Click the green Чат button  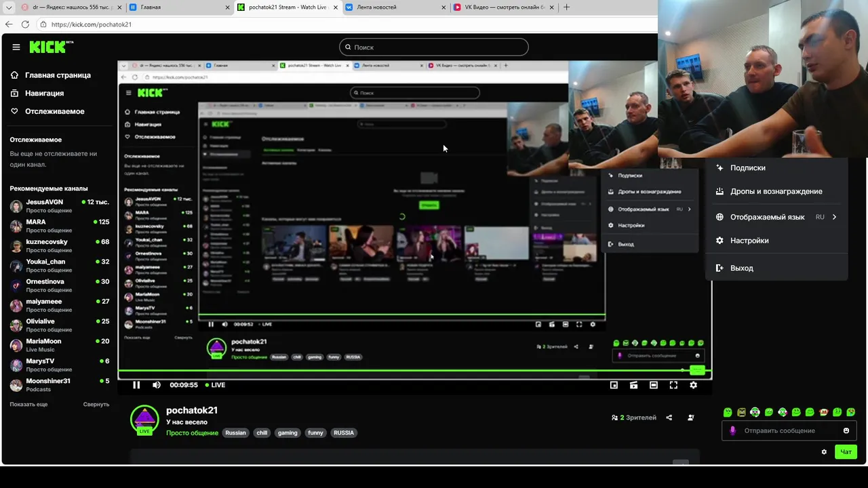(x=846, y=452)
